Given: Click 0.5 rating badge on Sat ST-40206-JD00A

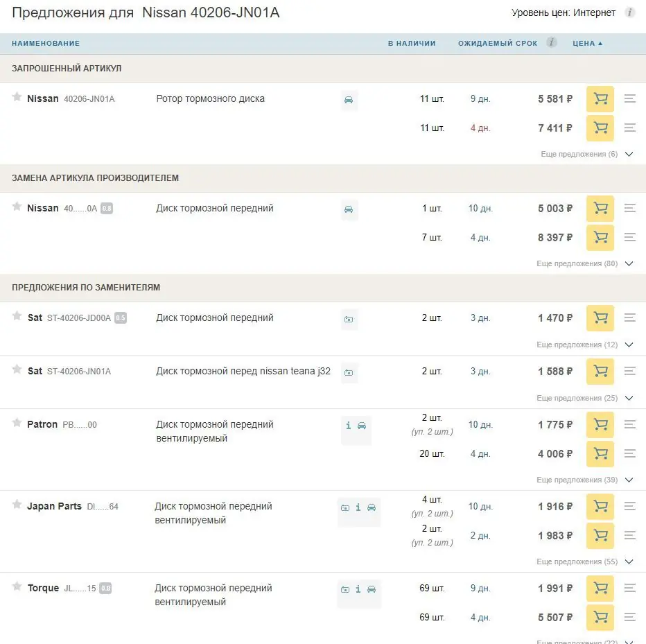Looking at the screenshot, I should tap(121, 317).
